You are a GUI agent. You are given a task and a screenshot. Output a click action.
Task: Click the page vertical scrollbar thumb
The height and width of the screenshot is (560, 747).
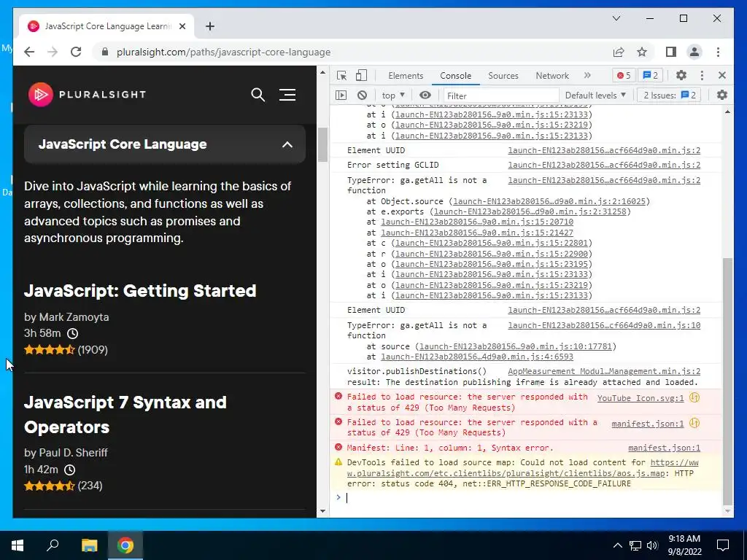tap(322, 145)
